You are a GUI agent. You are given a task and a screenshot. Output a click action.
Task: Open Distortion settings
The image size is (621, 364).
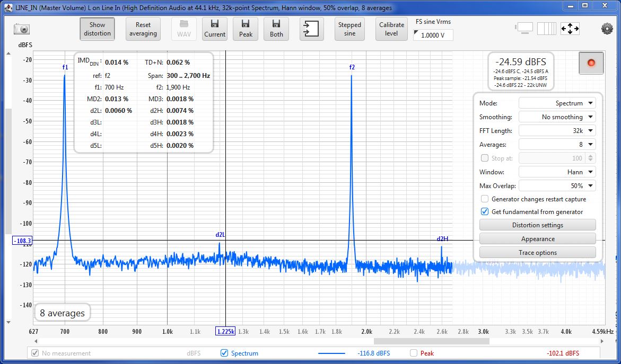pyautogui.click(x=537, y=225)
